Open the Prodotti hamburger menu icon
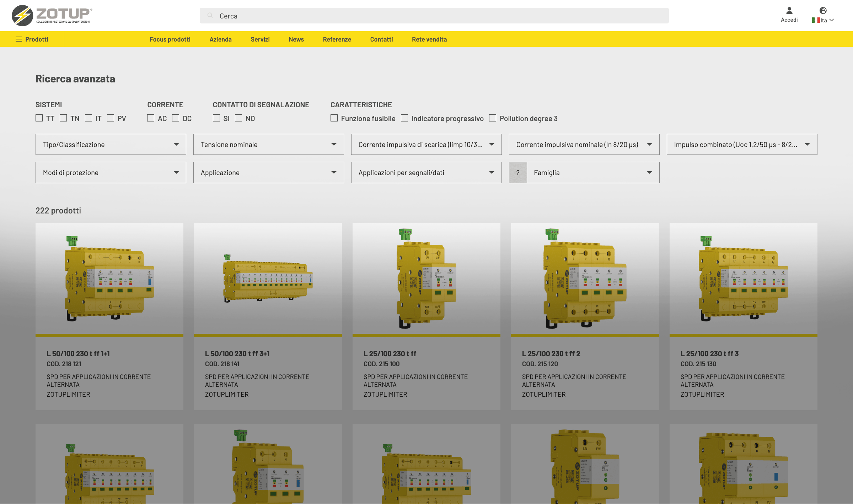 tap(18, 39)
